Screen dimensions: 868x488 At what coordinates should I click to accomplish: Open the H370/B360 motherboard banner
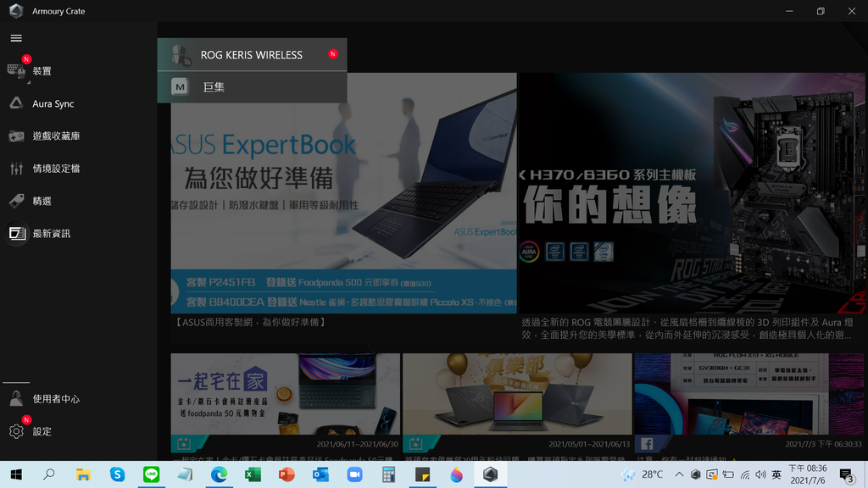692,193
